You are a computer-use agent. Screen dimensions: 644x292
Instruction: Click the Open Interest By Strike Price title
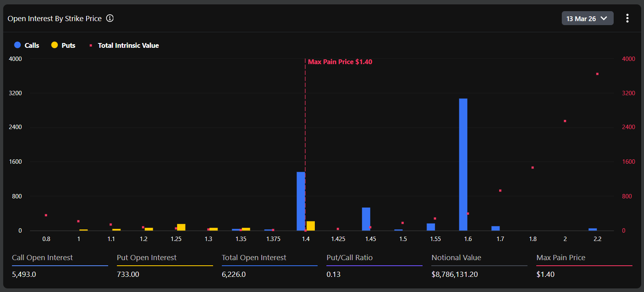[55, 18]
